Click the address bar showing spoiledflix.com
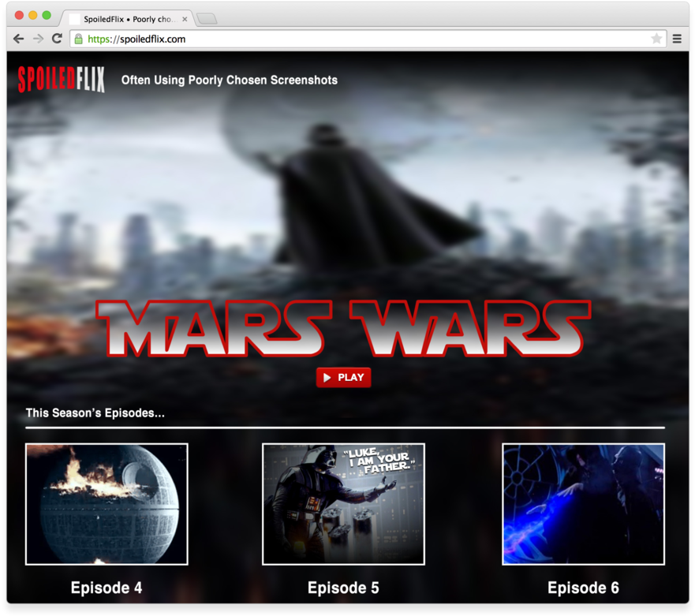Image resolution: width=695 pixels, height=616 pixels. pos(368,39)
